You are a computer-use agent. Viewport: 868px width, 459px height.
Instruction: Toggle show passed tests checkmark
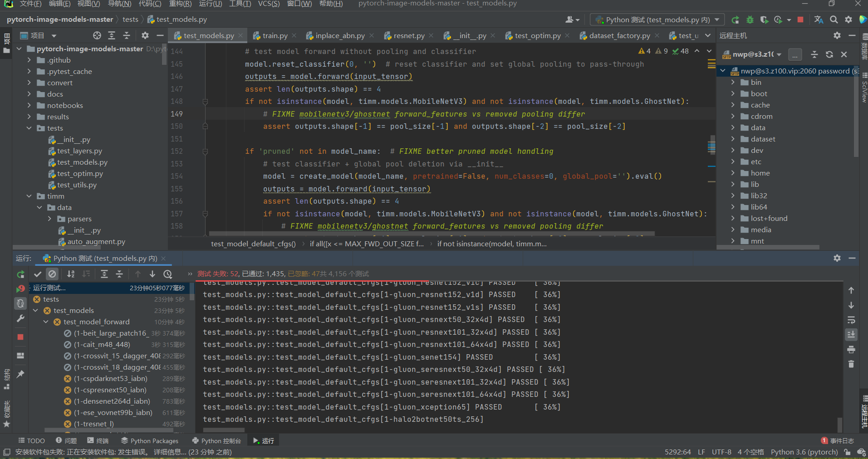pyautogui.click(x=38, y=274)
